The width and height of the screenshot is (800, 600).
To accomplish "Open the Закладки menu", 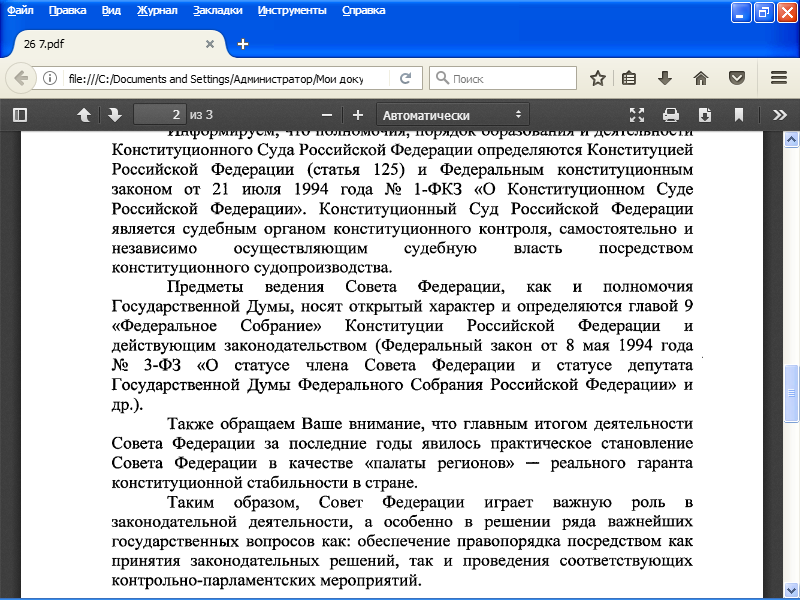I will [x=218, y=11].
